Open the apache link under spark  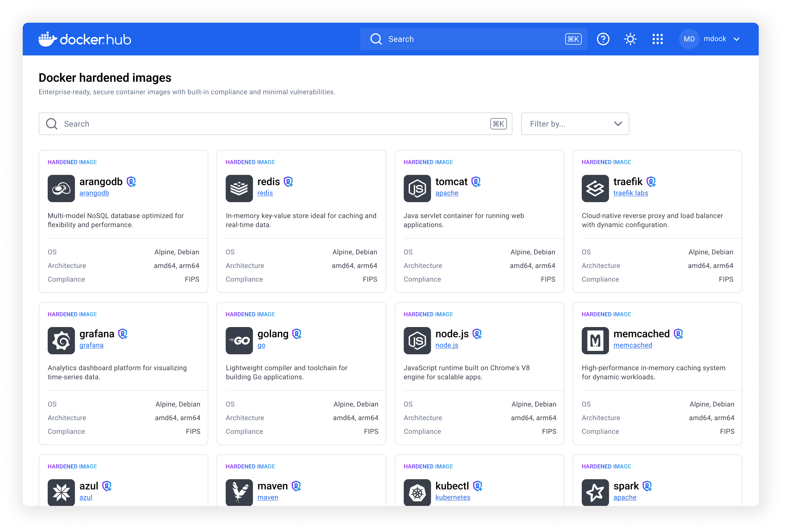click(625, 497)
